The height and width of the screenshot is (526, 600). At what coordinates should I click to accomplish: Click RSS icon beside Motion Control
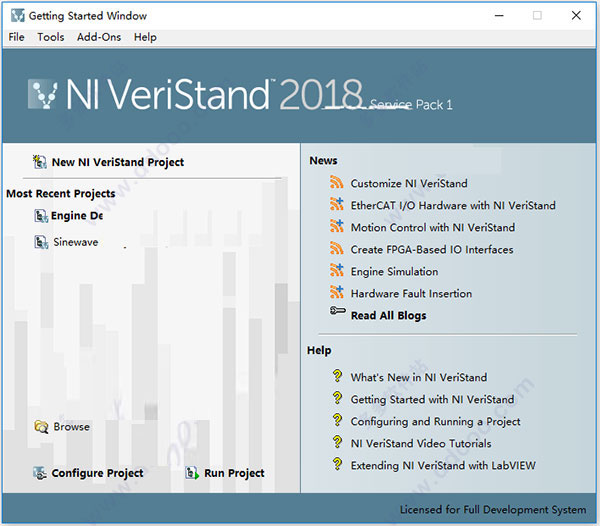point(336,226)
